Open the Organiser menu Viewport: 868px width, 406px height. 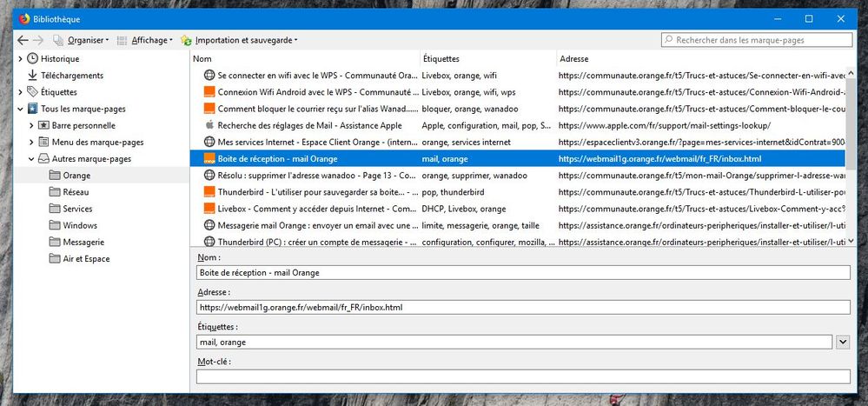pyautogui.click(x=82, y=41)
